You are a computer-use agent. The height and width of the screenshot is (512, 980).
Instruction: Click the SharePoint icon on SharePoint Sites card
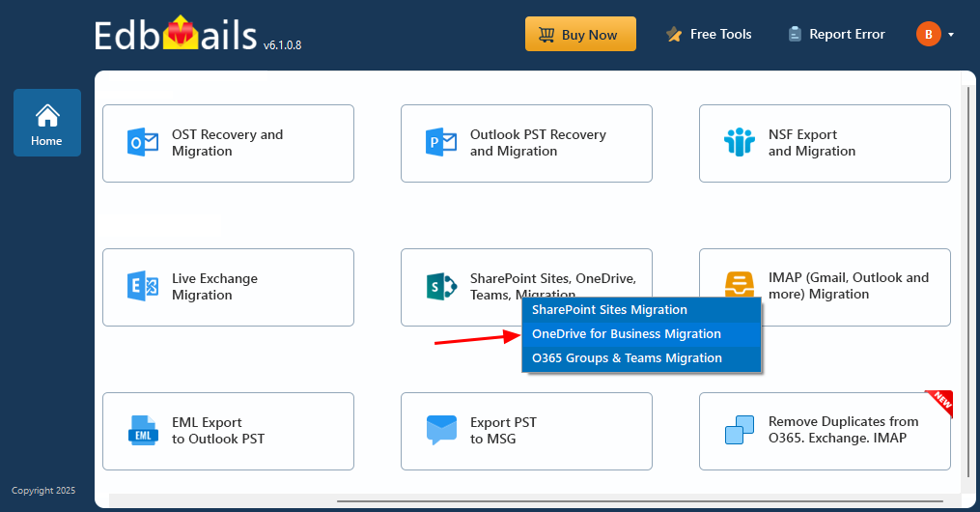(x=441, y=286)
